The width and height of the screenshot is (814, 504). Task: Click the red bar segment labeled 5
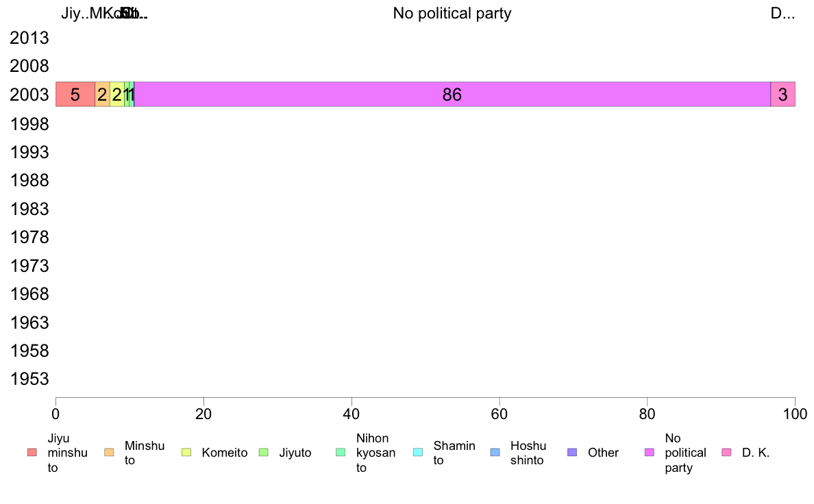(75, 94)
